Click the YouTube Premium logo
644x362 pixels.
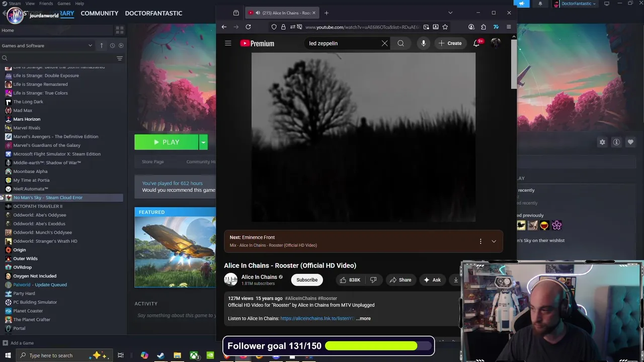point(257,44)
